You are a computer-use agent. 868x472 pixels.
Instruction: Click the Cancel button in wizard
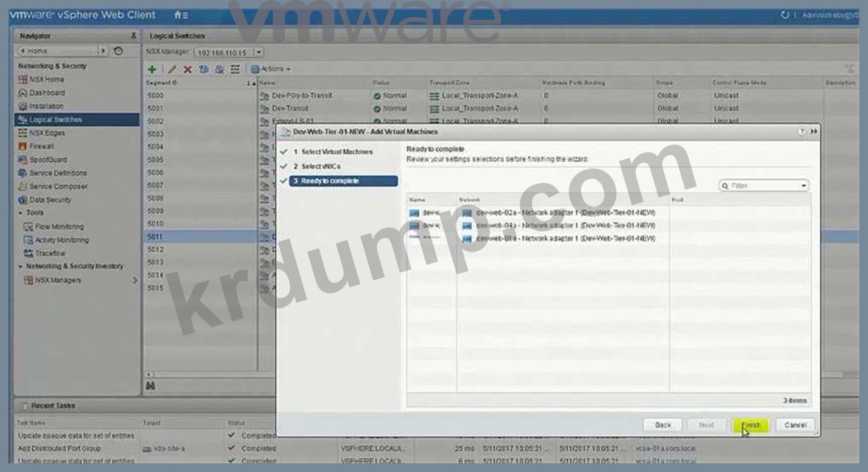point(795,425)
